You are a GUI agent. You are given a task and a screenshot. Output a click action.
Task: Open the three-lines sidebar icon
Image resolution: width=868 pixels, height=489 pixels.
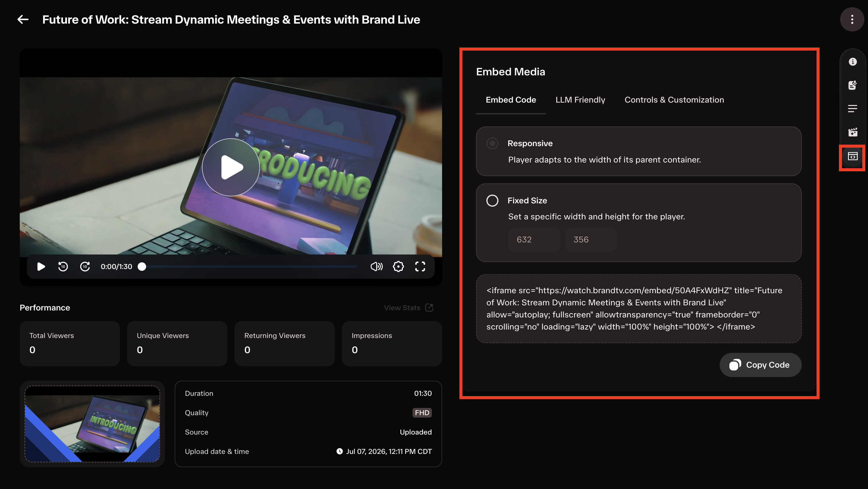pyautogui.click(x=853, y=109)
